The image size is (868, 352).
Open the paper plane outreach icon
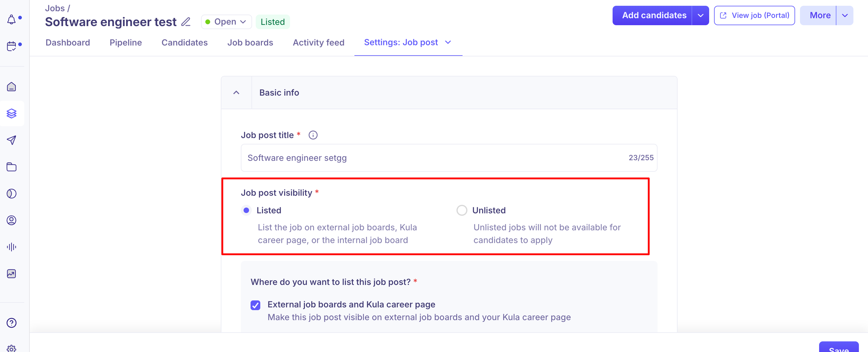pos(12,140)
